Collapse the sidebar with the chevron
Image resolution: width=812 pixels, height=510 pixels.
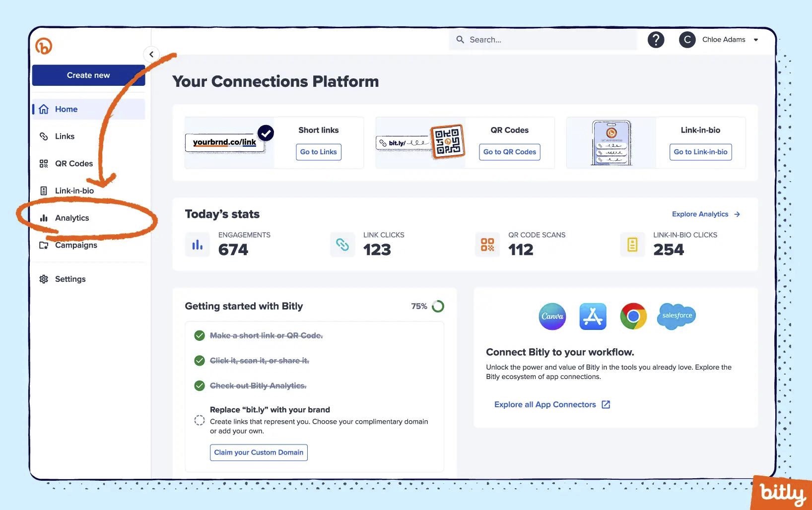(151, 54)
